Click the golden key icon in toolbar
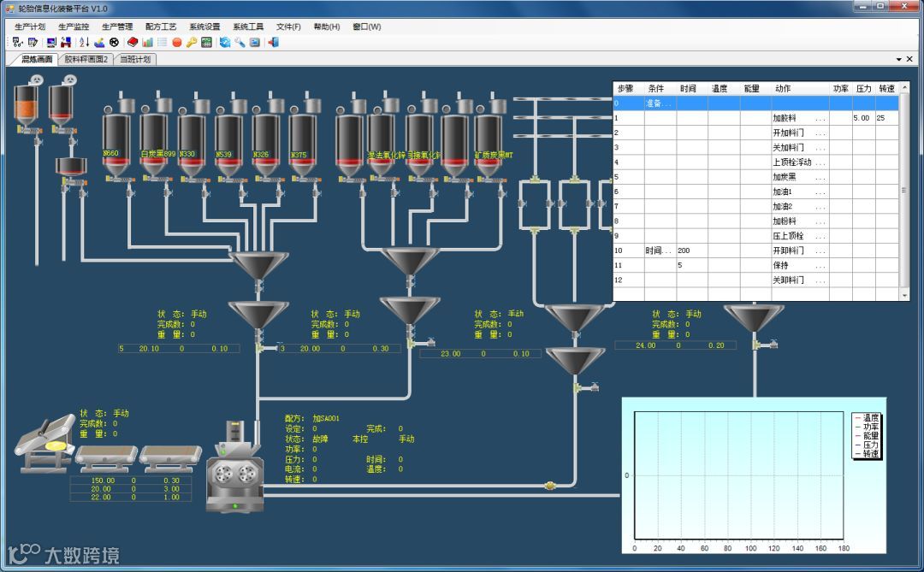Viewport: 924px width, 572px height. pyautogui.click(x=192, y=42)
